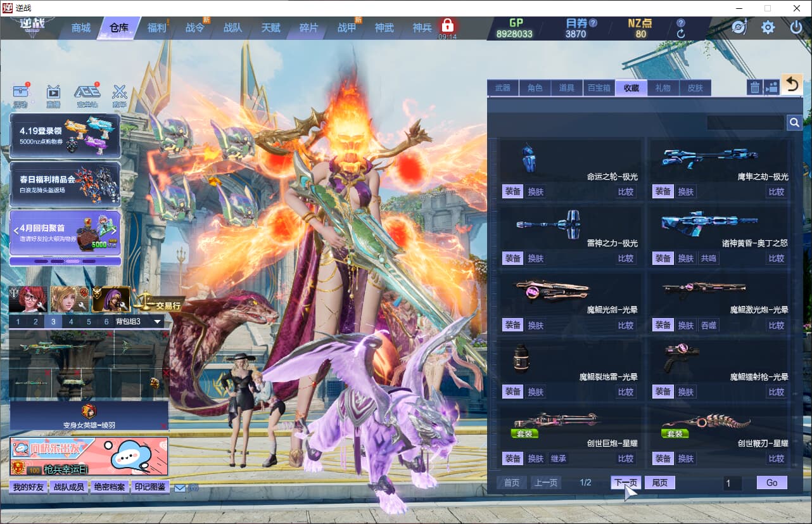This screenshot has height=524, width=812.
Task: Click the power exit icon
Action: (x=796, y=27)
